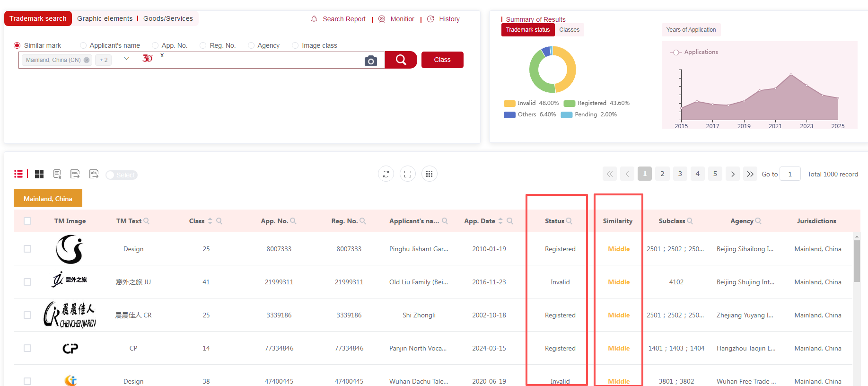Click the Go to page input field
The image size is (868, 386).
789,174
